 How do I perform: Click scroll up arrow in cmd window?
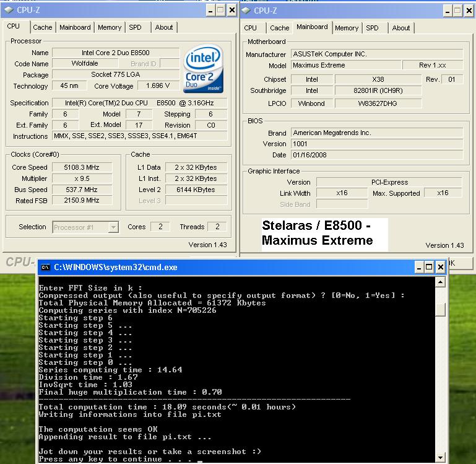coord(440,282)
